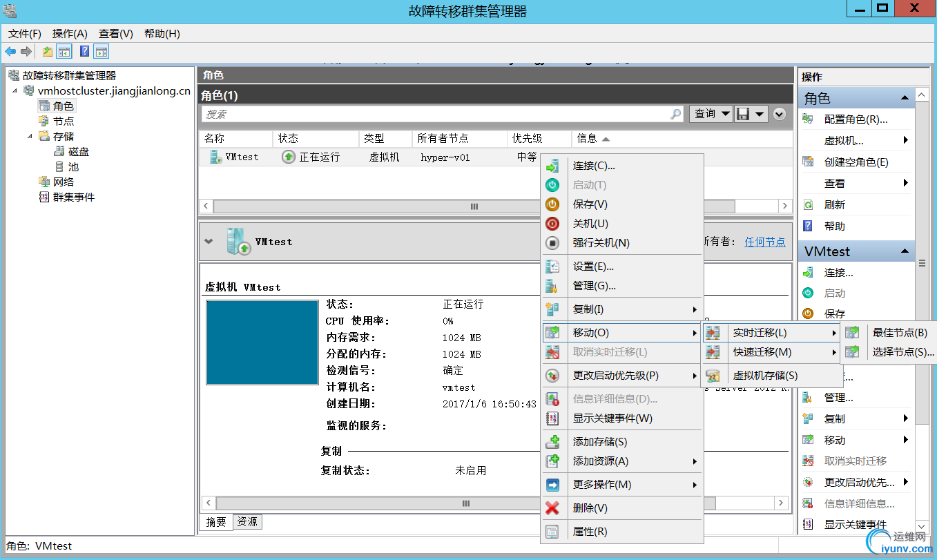Screen dimensions: 937x560
Task: Click the red 关机(U) icon in the context menu
Action: pyautogui.click(x=552, y=224)
